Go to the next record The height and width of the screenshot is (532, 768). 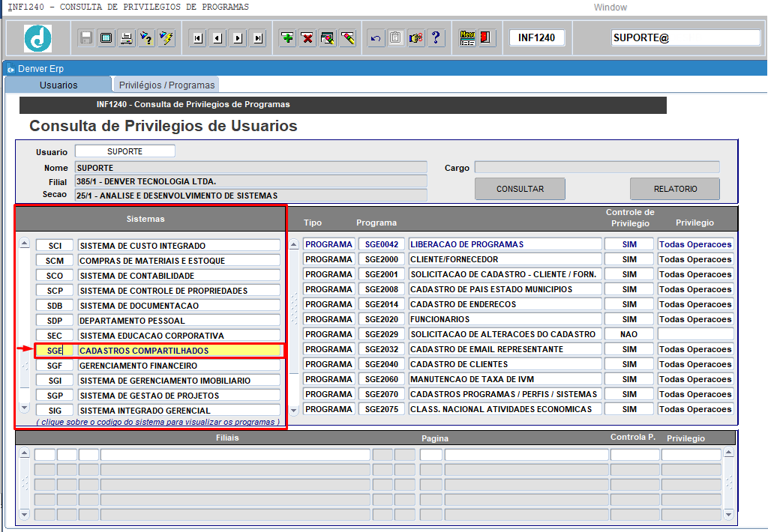pyautogui.click(x=238, y=37)
